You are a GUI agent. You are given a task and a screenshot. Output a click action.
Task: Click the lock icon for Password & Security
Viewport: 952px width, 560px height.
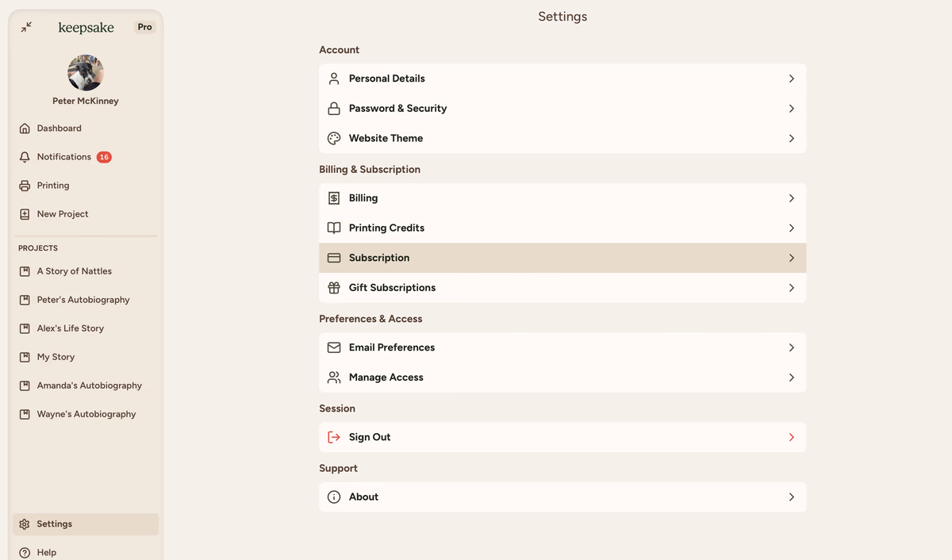tap(334, 109)
